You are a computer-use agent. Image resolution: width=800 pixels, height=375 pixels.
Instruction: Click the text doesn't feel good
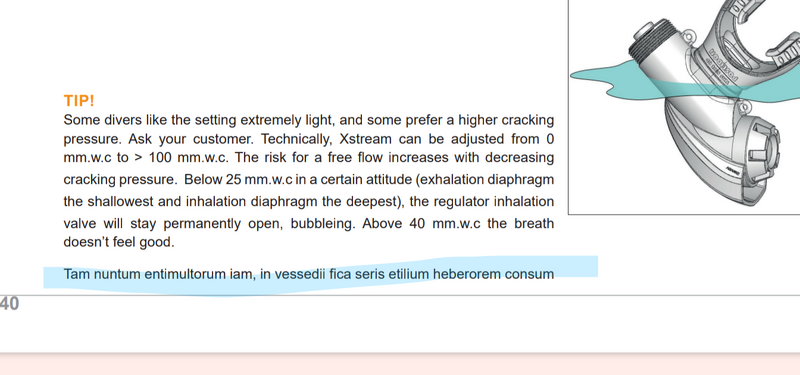[x=119, y=242]
